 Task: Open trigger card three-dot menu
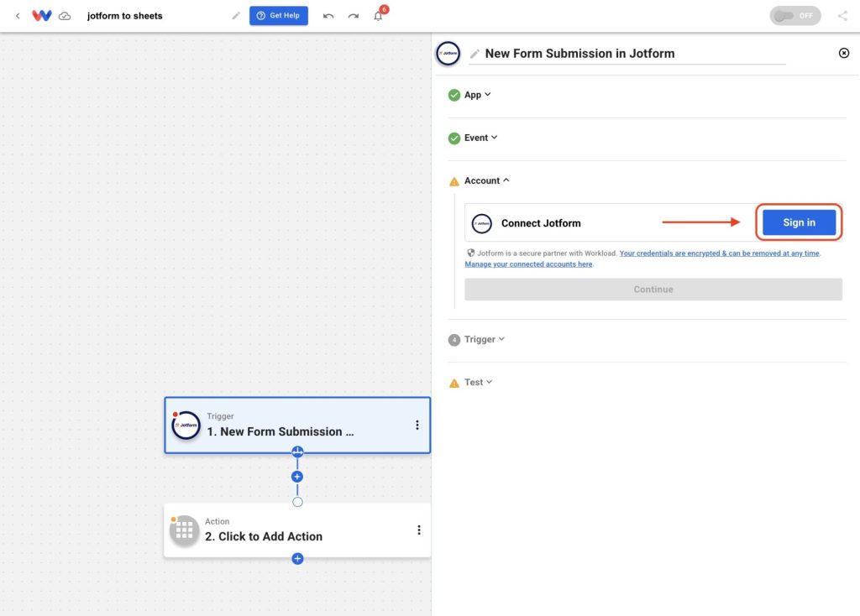click(417, 425)
